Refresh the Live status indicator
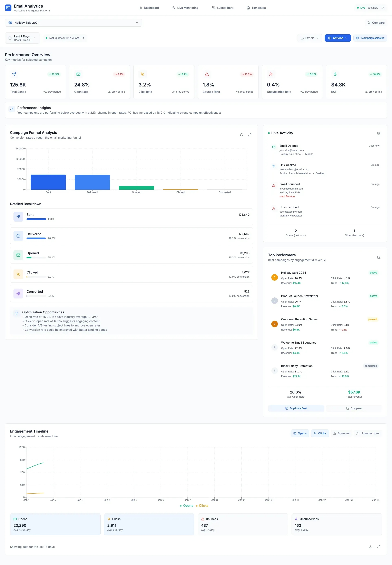The image size is (392, 565). click(x=382, y=8)
